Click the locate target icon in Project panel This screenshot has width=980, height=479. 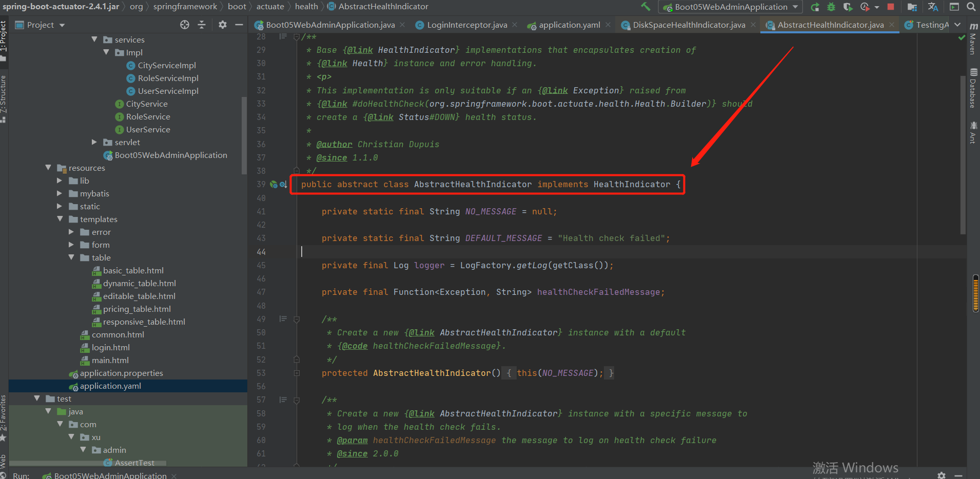click(185, 25)
